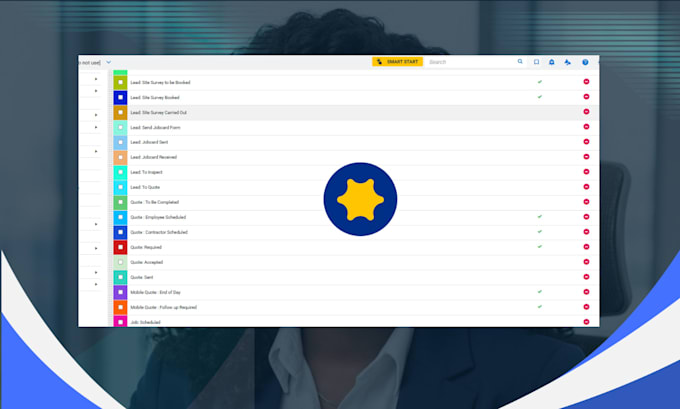Click the red swatch of 'Quote: Required'
This screenshot has width=680, height=409.
pos(121,247)
